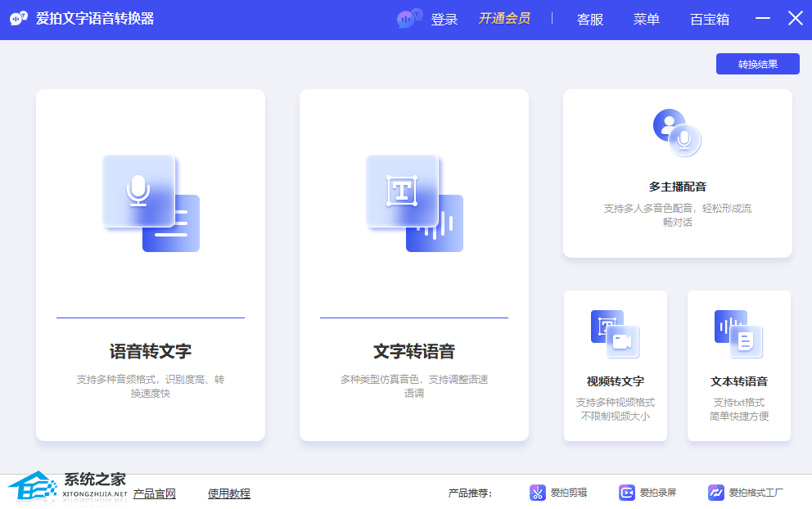
Task: Click the app logo in the title bar
Action: (x=19, y=19)
